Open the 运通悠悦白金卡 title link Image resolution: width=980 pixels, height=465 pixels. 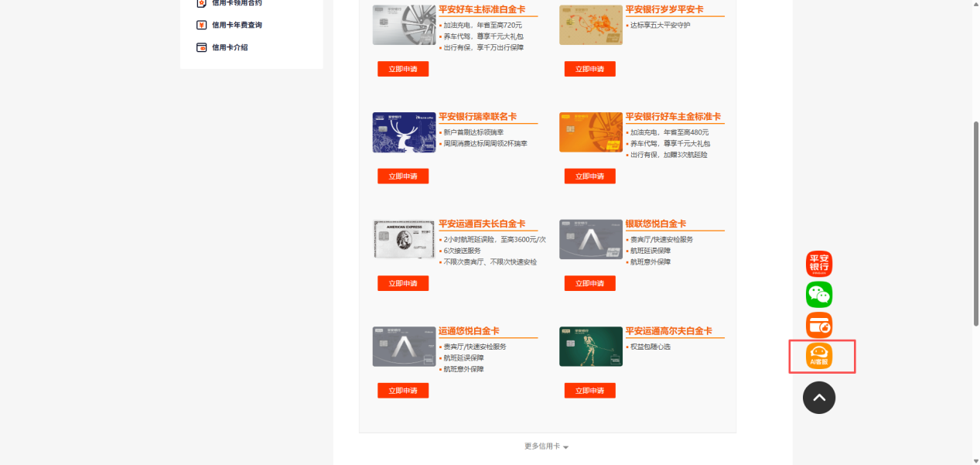(469, 331)
